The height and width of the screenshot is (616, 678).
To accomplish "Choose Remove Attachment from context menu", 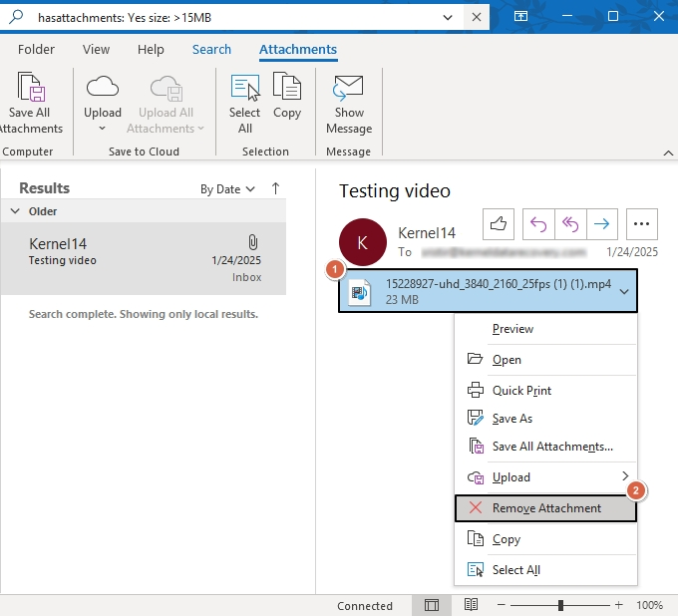I will click(545, 508).
